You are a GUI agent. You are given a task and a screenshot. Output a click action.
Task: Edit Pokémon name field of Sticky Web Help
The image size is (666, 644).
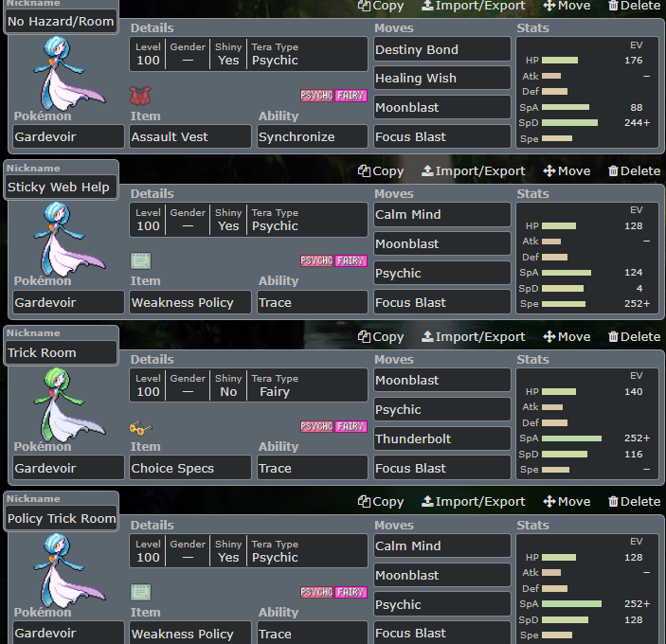68,302
